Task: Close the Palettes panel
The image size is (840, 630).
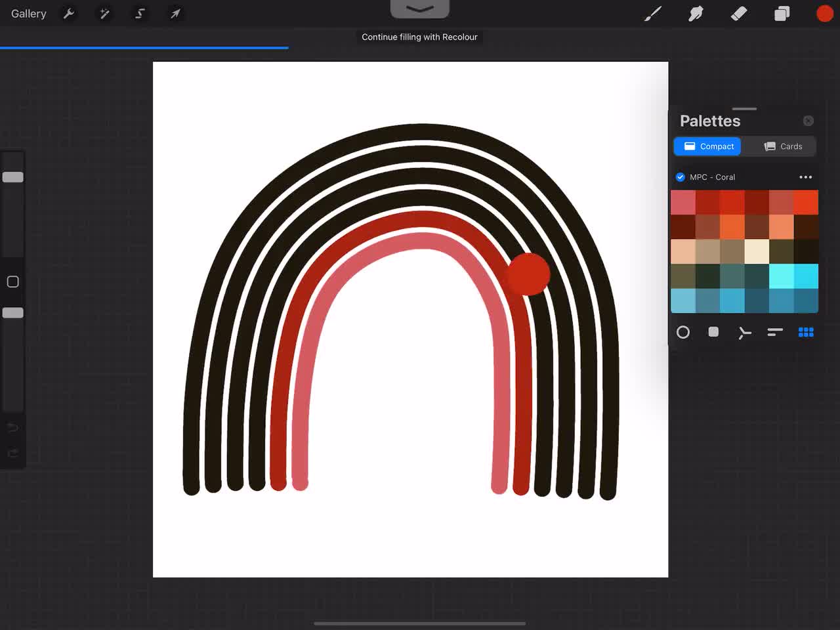Action: tap(808, 121)
